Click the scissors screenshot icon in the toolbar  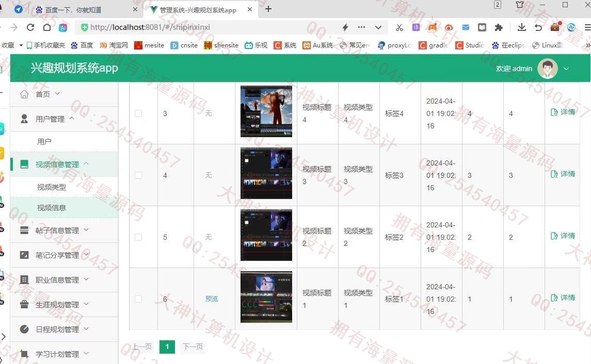pyautogui.click(x=399, y=27)
